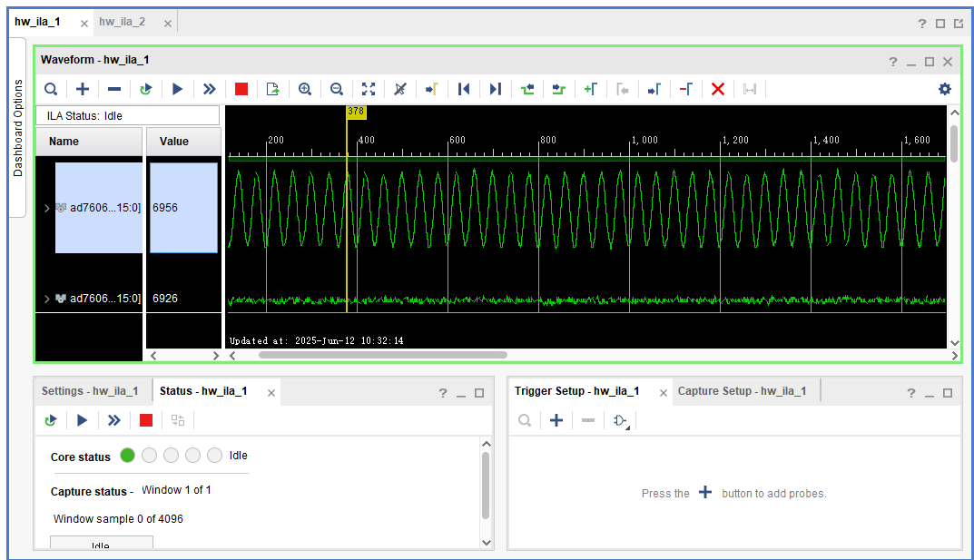Go to the next transition

coord(559,90)
